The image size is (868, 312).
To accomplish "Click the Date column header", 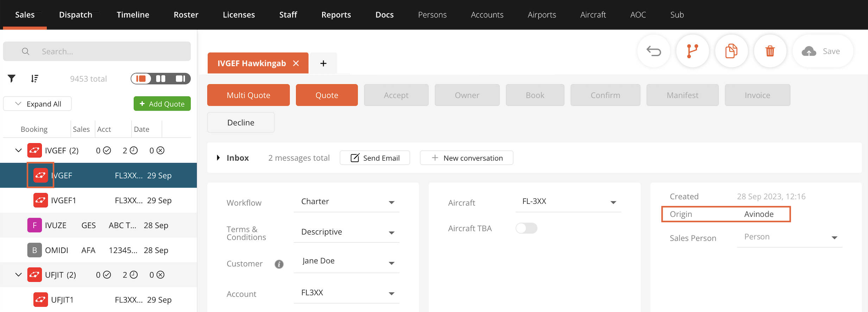I will click(x=141, y=129).
